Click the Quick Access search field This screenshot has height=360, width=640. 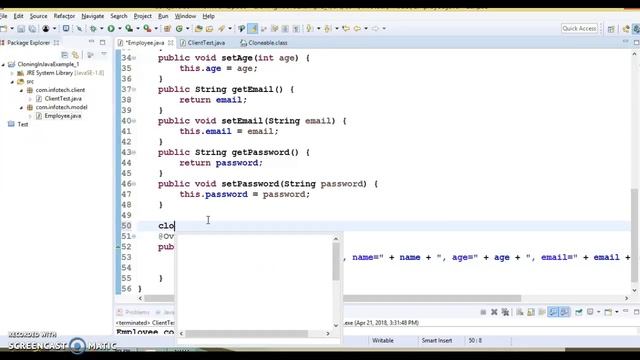(579, 28)
